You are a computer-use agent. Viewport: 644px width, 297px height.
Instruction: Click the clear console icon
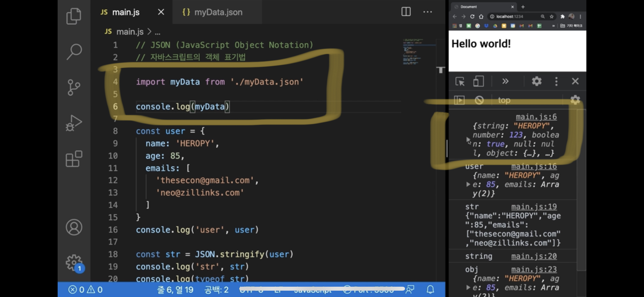[x=479, y=100]
